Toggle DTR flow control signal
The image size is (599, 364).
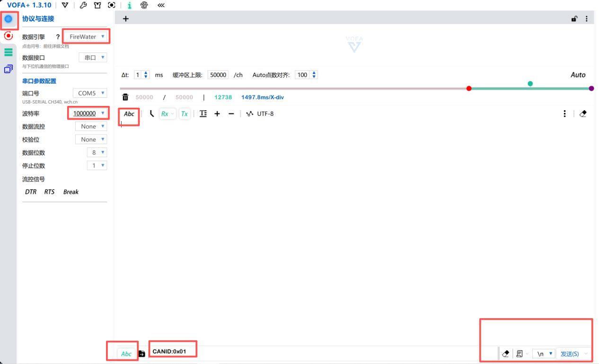click(x=31, y=192)
